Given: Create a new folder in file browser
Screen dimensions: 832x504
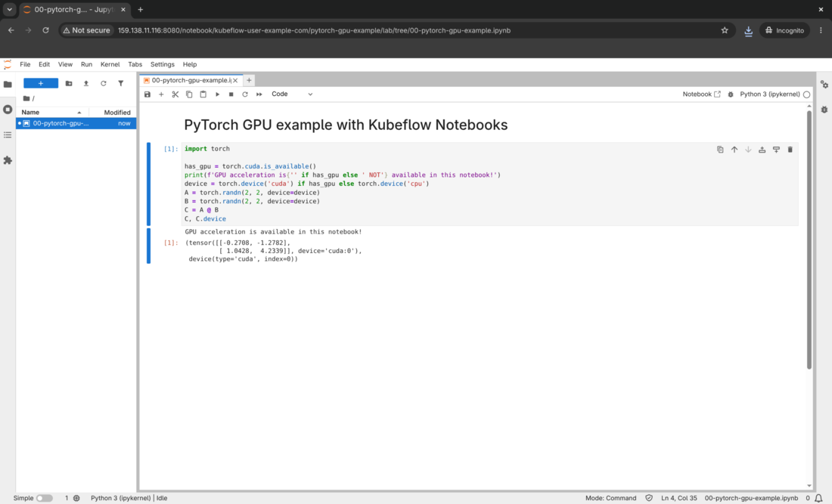Looking at the screenshot, I should (68, 83).
